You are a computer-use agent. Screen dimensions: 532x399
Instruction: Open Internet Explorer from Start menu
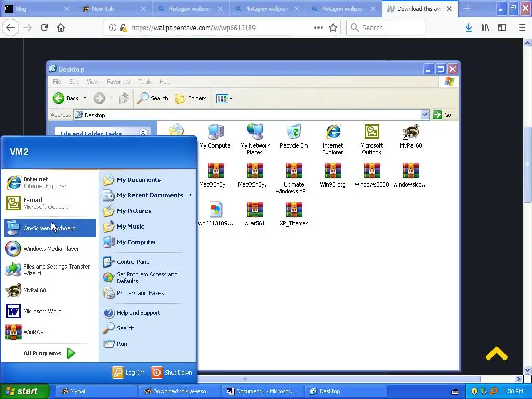(50, 182)
